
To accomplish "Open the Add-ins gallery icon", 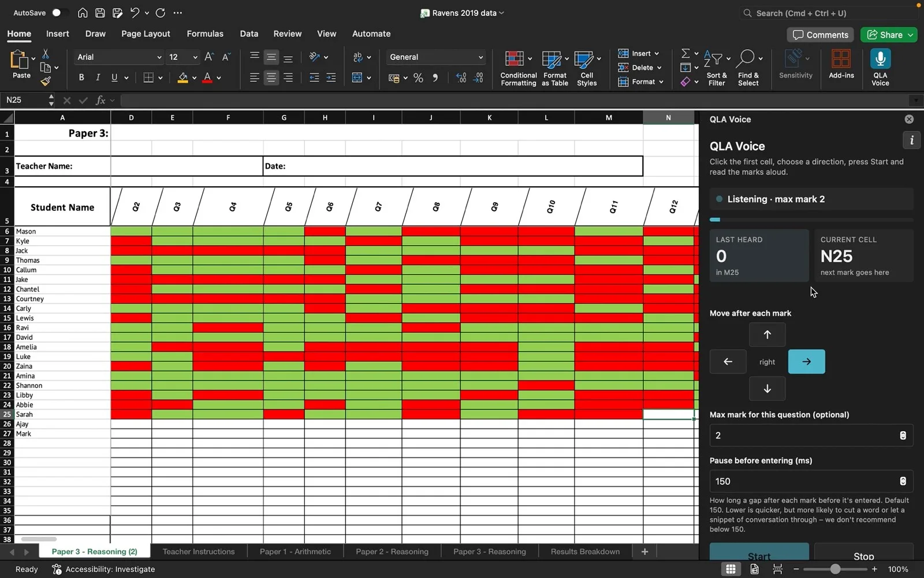I will click(841, 59).
